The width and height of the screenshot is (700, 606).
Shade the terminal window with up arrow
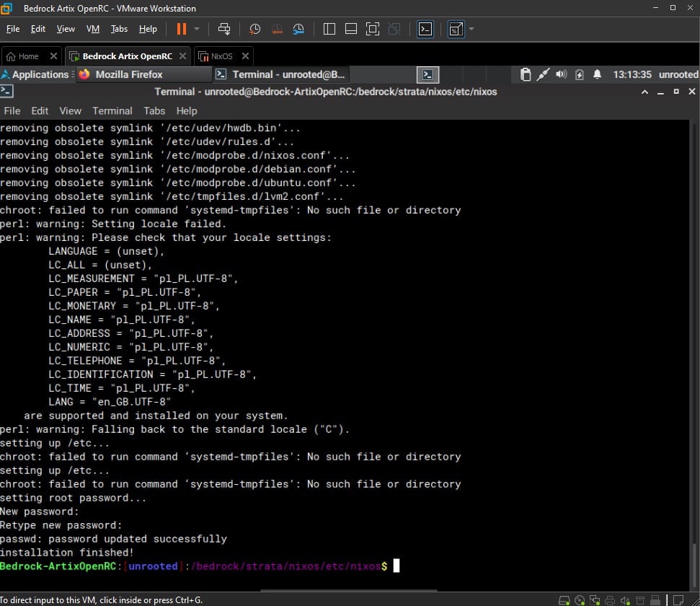[644, 92]
